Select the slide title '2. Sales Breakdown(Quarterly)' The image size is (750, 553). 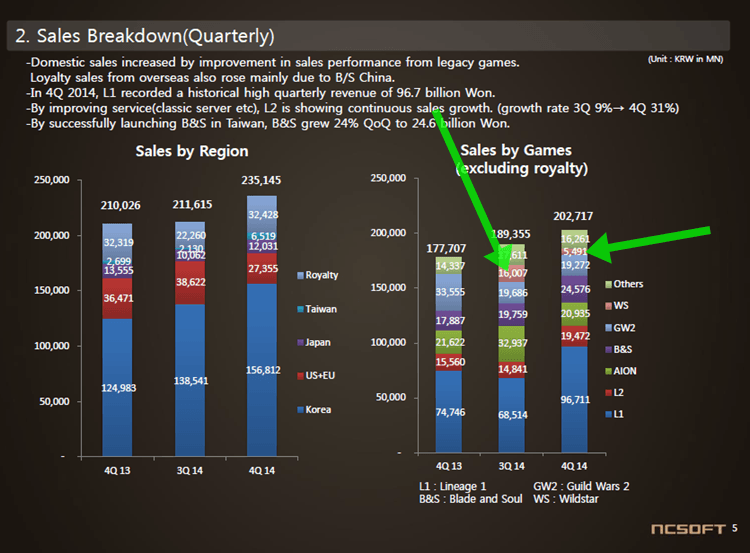145,36
